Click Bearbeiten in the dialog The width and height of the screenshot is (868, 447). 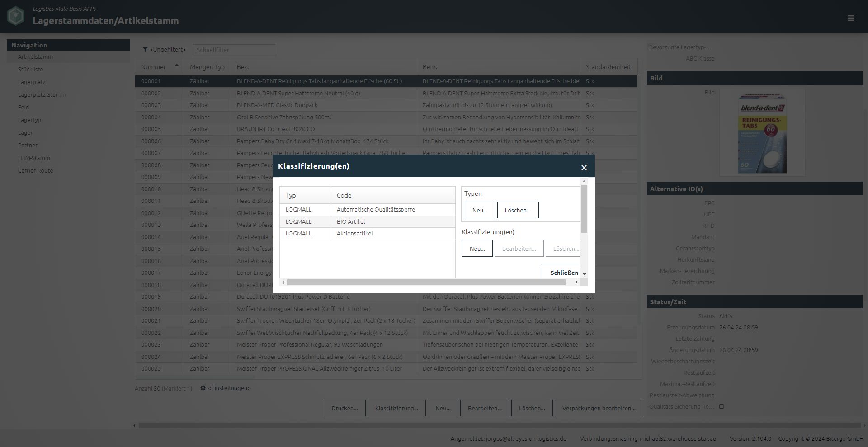click(519, 249)
